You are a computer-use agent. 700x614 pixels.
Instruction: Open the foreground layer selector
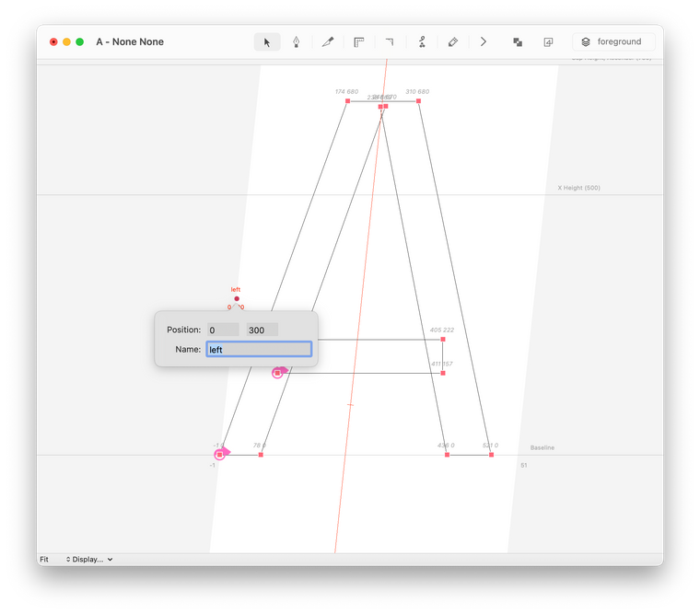click(613, 42)
